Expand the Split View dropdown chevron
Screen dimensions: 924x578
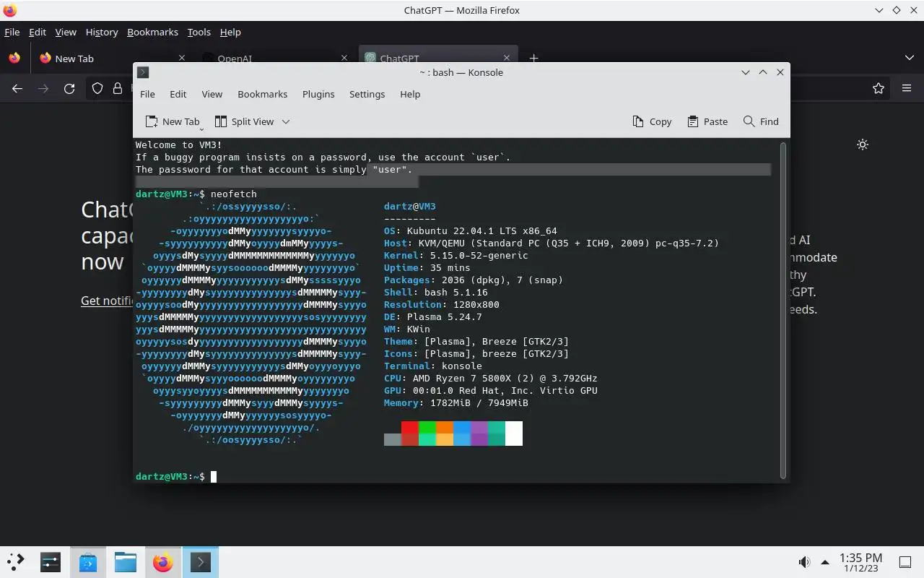286,121
